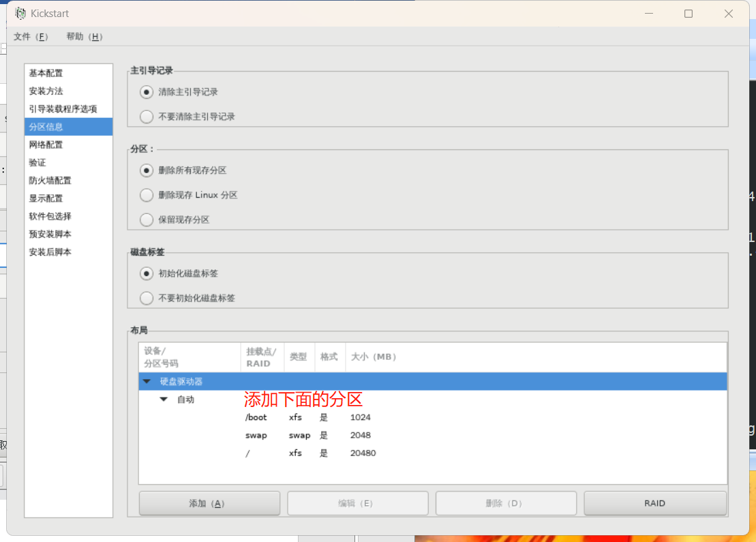Select the / root partition row

432,453
